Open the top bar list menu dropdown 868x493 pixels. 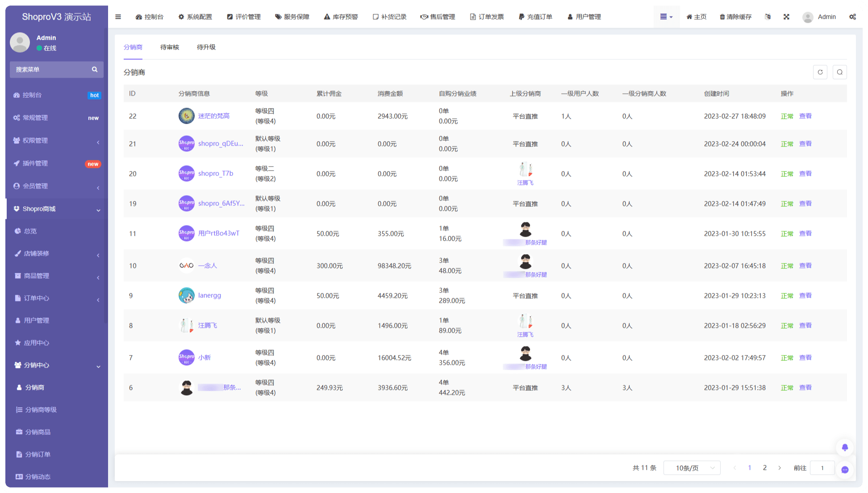(666, 17)
